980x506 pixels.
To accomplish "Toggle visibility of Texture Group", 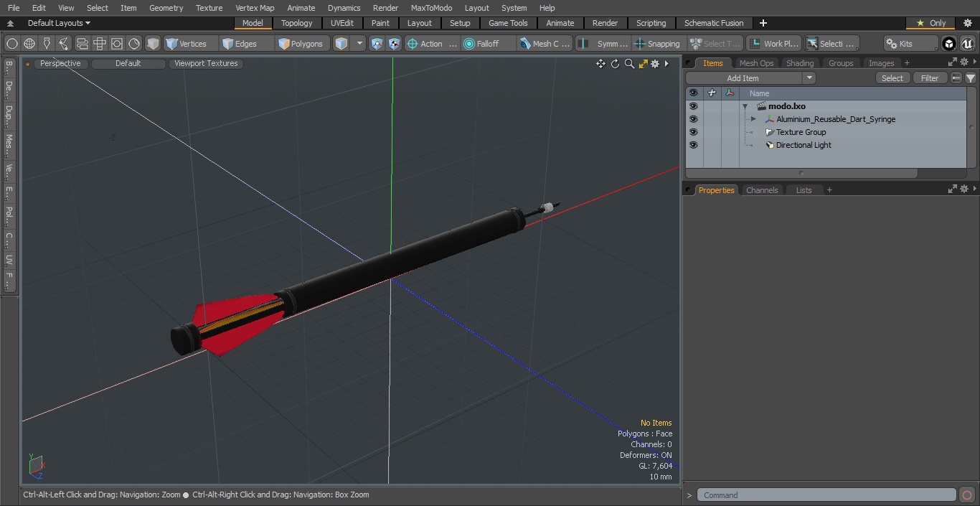I will pyautogui.click(x=693, y=132).
